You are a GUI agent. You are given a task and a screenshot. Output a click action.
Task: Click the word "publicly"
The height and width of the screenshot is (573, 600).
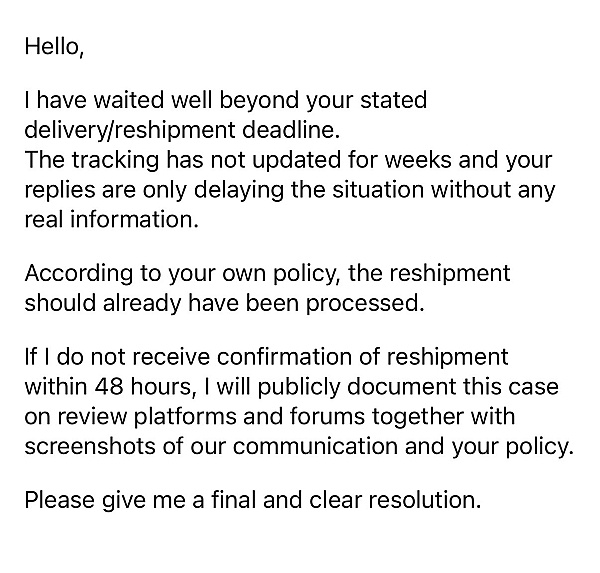(298, 387)
